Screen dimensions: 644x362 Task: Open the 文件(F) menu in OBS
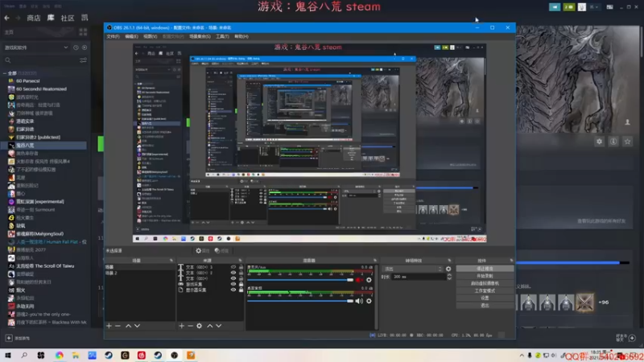coord(113,36)
